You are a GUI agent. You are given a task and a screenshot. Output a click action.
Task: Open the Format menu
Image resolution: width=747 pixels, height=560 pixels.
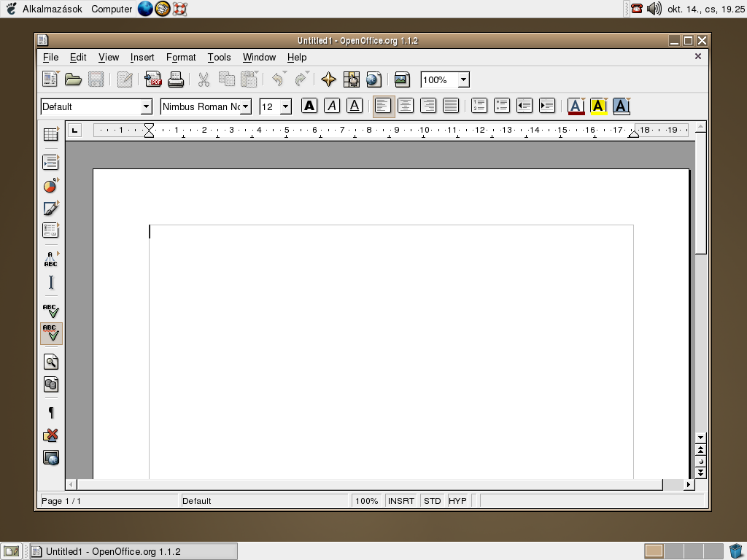(x=181, y=57)
